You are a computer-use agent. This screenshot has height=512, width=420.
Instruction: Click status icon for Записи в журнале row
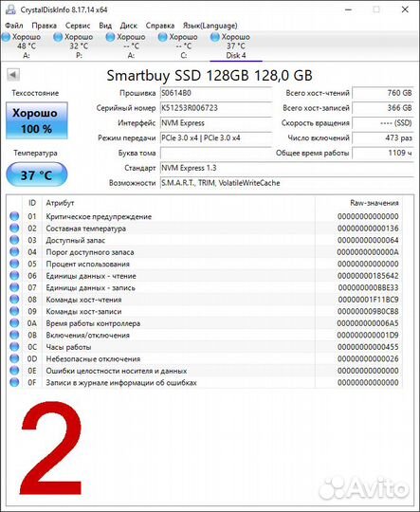coord(14,382)
